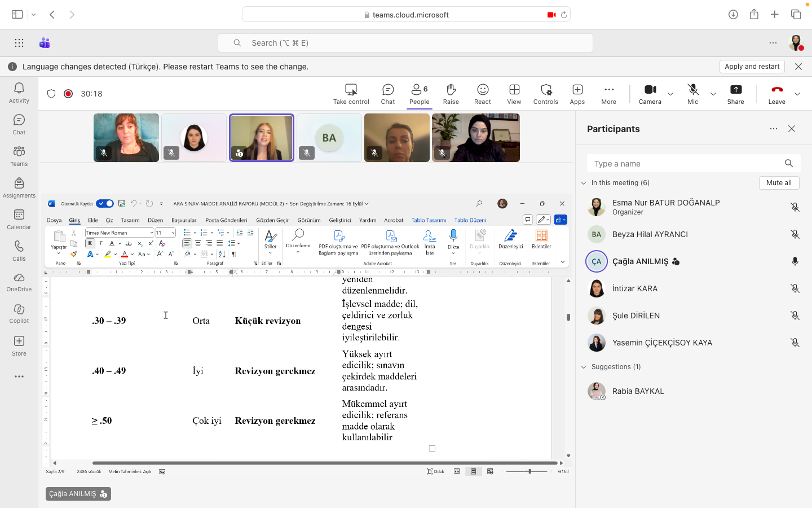The image size is (812, 508).
Task: Open the React emoji menu
Action: [483, 94]
